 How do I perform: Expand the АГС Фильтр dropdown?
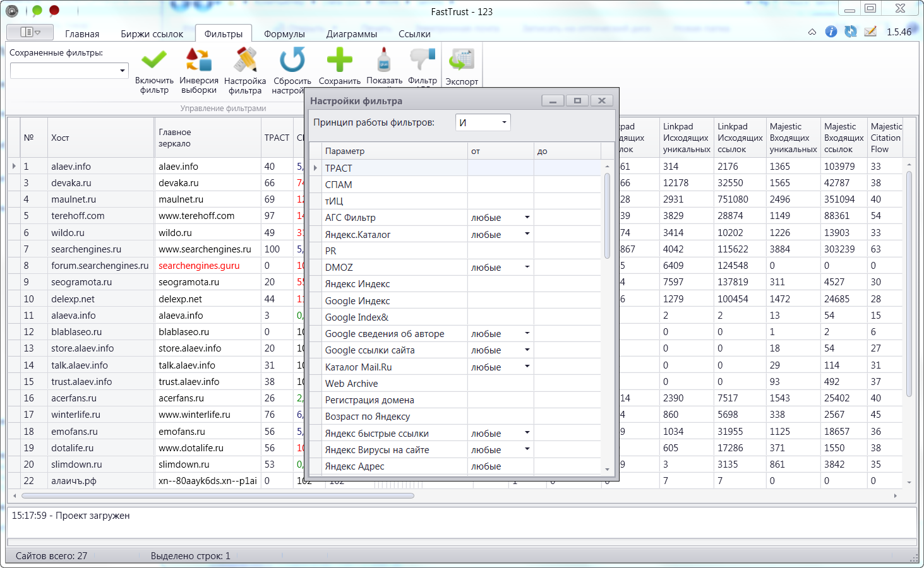pyautogui.click(x=527, y=218)
